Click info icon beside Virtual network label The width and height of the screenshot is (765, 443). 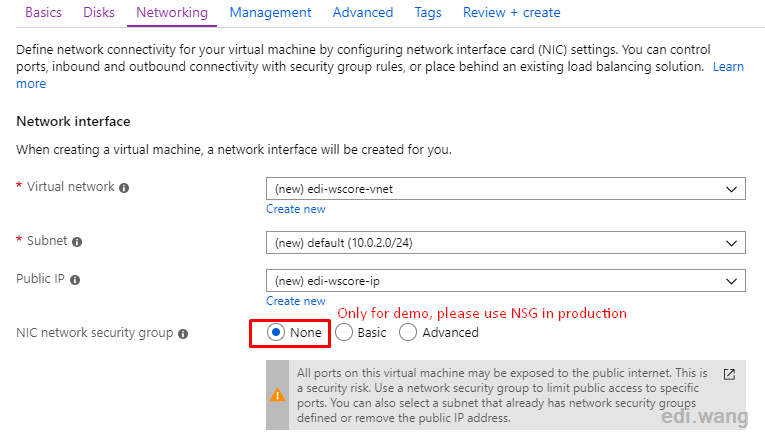124,188
